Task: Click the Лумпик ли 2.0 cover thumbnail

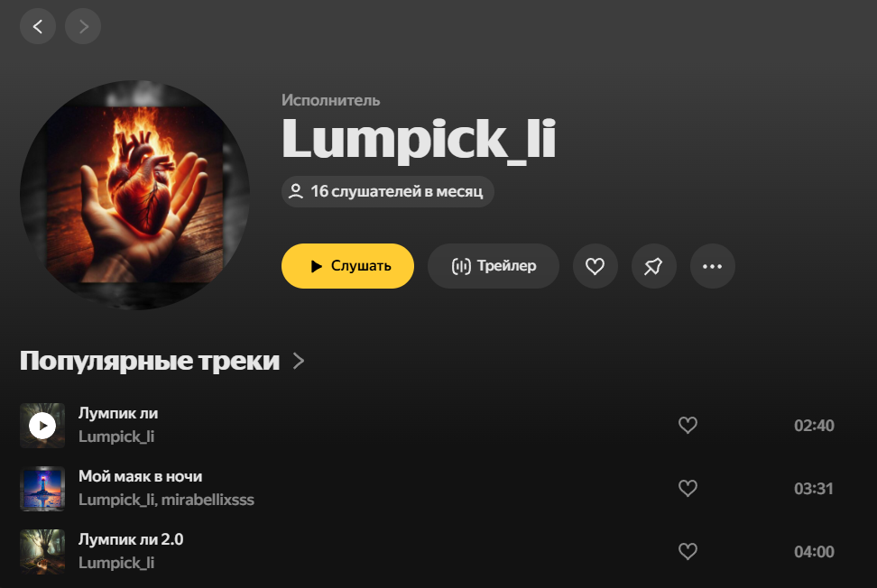Action: click(x=42, y=552)
